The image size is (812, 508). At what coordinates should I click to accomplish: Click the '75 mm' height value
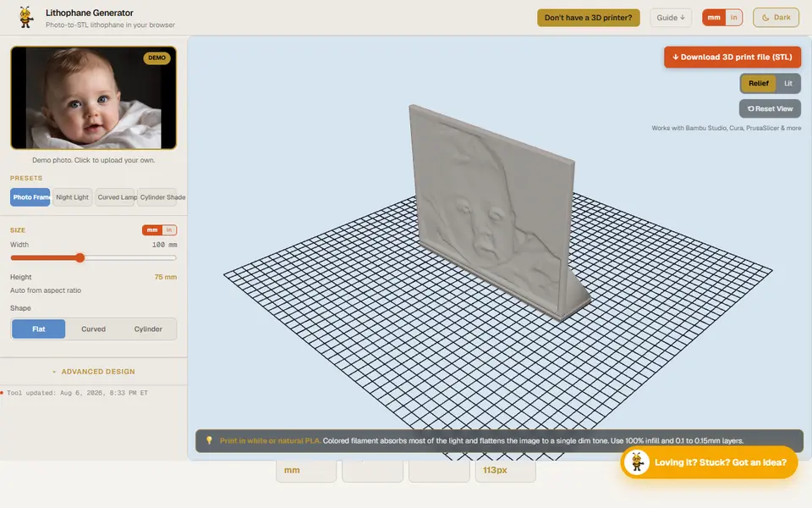(165, 277)
